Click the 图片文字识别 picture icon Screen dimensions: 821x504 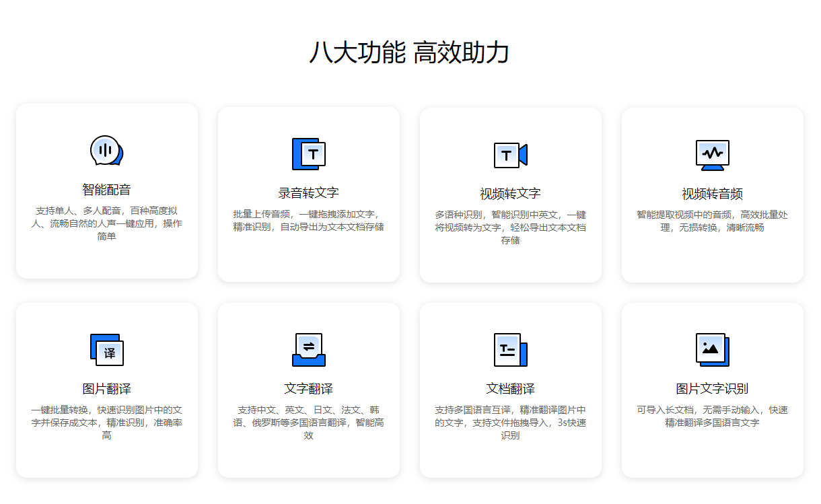[x=713, y=350]
